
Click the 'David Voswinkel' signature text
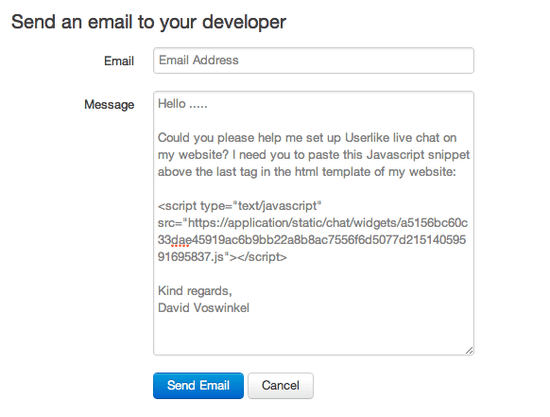point(203,308)
